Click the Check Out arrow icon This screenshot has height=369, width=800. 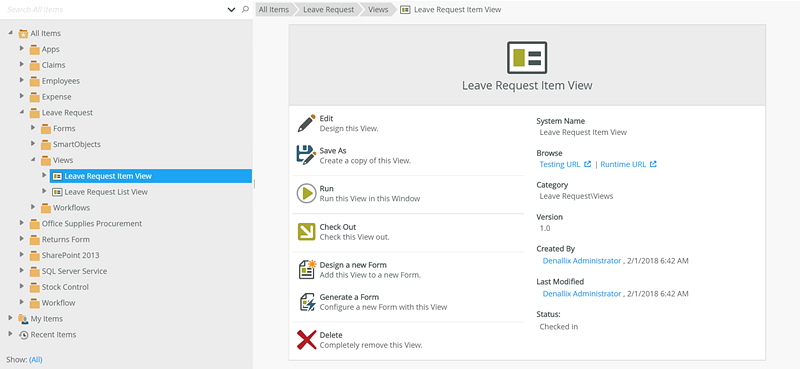pyautogui.click(x=307, y=232)
